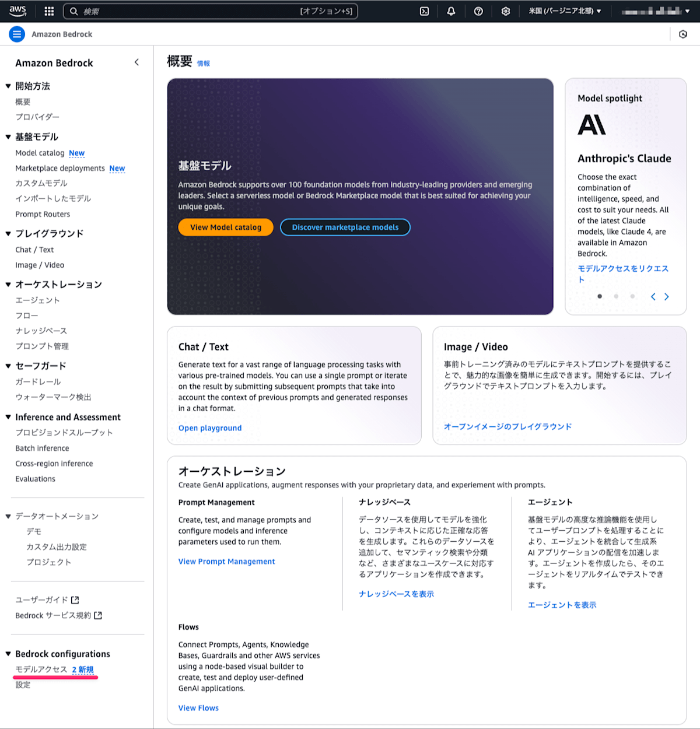This screenshot has height=729, width=700.
Task: Open 設定 under Bedrock configurations
Action: (23, 685)
